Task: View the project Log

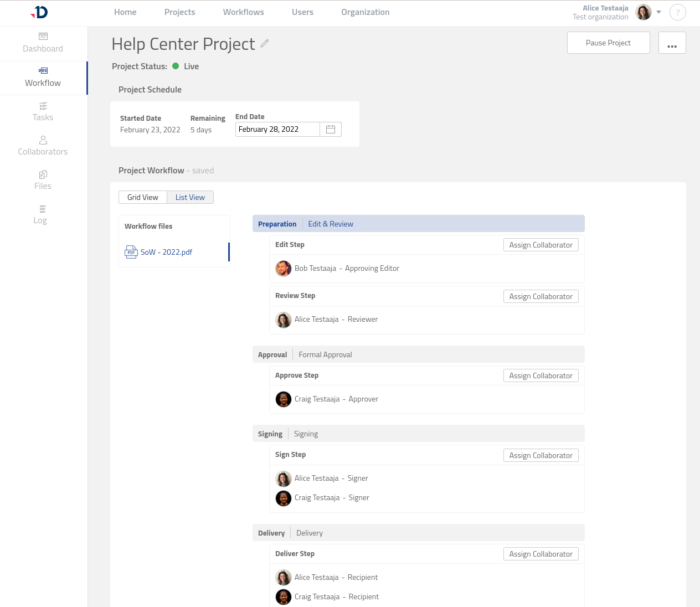Action: pos(40,214)
